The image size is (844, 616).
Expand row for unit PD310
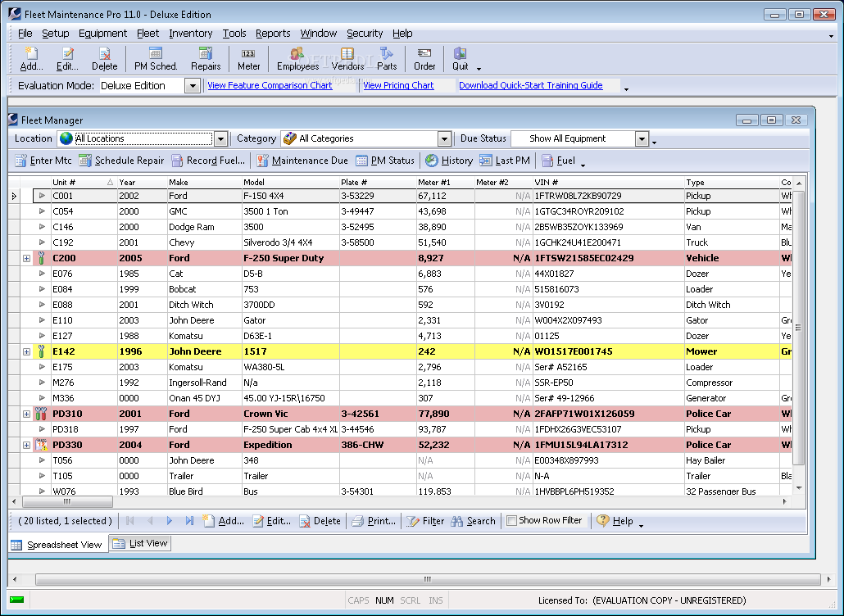coord(26,414)
